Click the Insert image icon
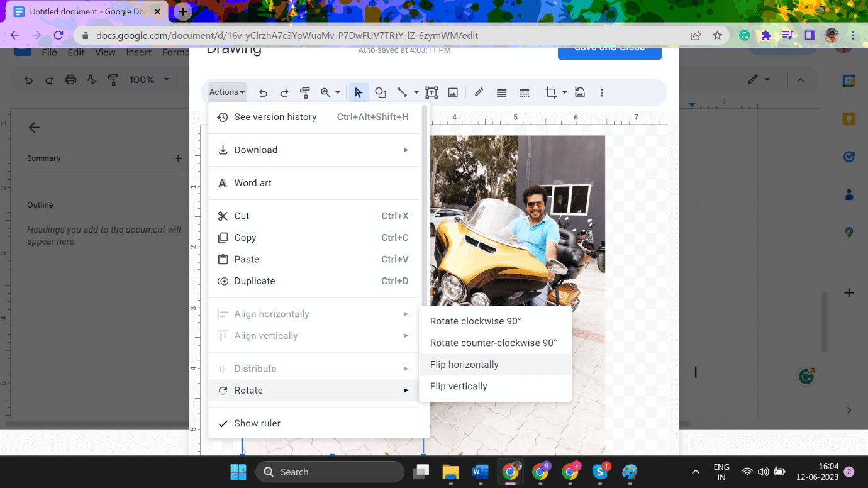The height and width of the screenshot is (488, 868). point(453,92)
